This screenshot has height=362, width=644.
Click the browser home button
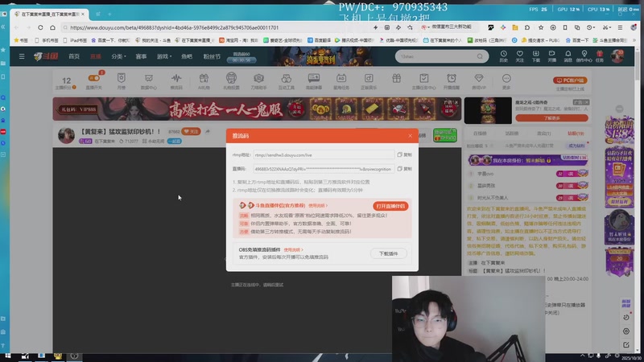[52, 27]
